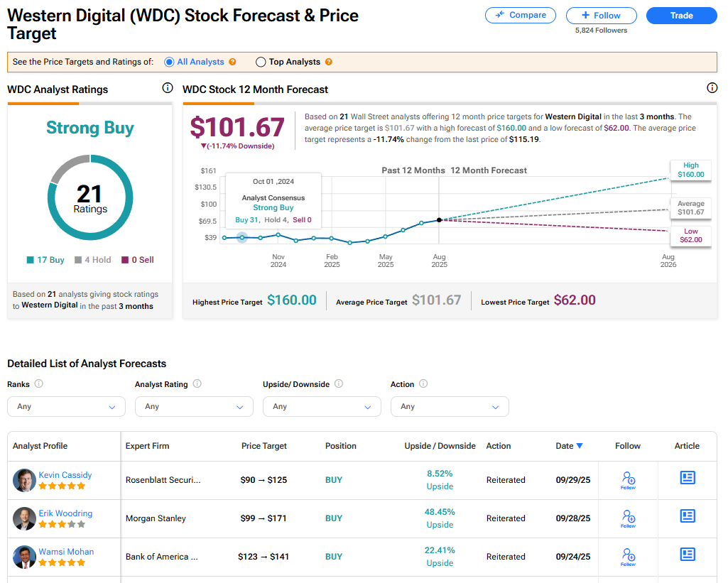Click Kevin Cassidy's profile photo
This screenshot has height=583, width=728.
click(24, 480)
